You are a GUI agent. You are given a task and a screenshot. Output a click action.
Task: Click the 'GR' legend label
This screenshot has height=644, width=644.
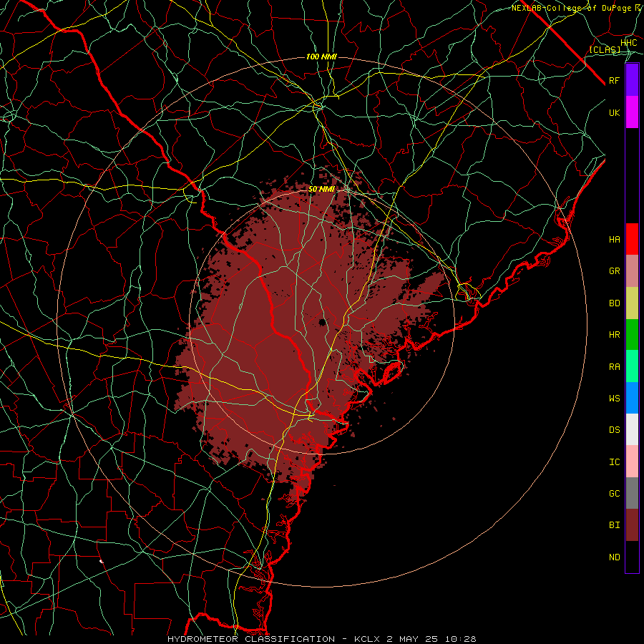(614, 271)
